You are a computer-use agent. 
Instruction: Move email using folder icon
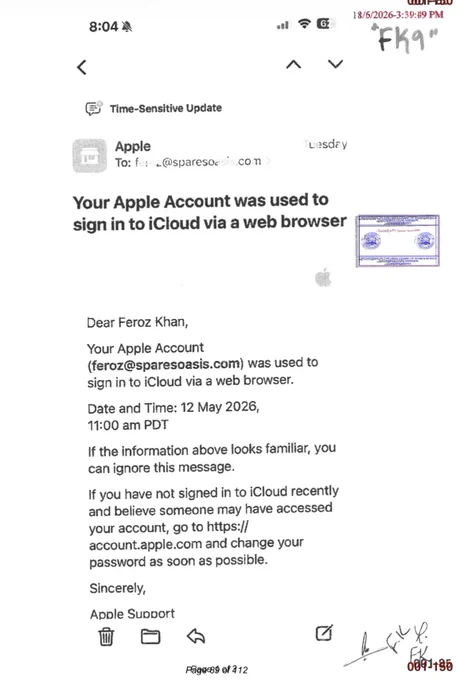[x=151, y=636]
